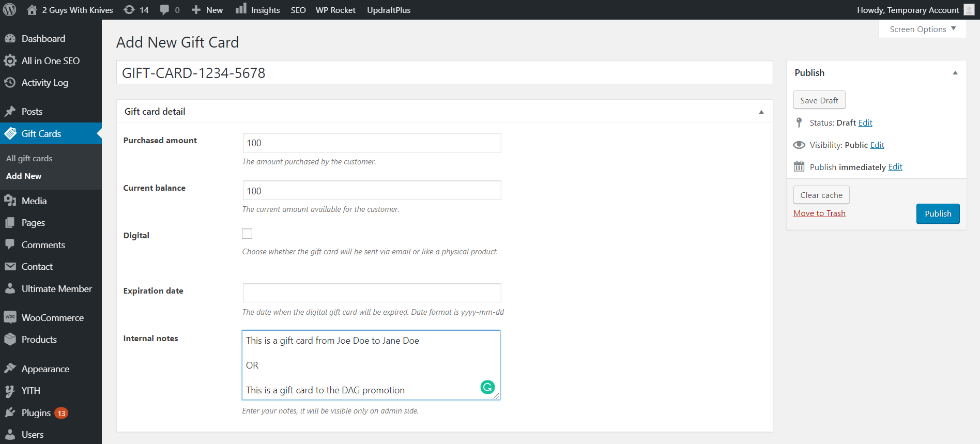Click the Expiration date input field
Screen dimensions: 980x444
coord(372,293)
